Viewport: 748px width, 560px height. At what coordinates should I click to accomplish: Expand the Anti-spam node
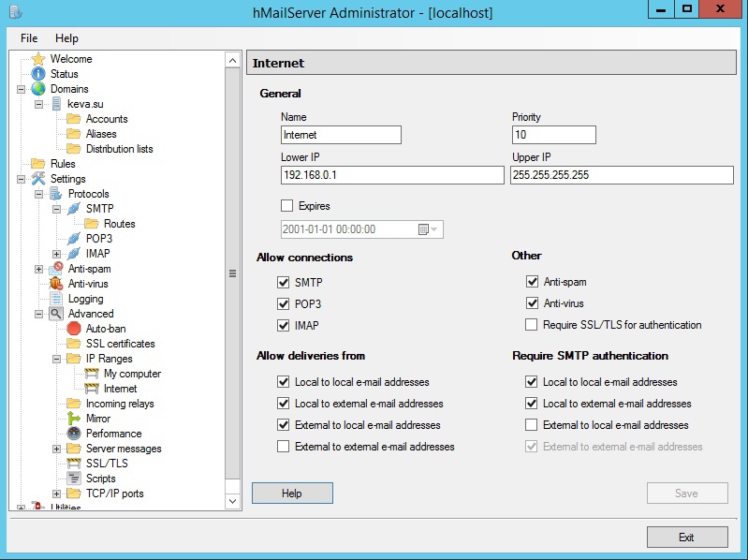[x=38, y=269]
